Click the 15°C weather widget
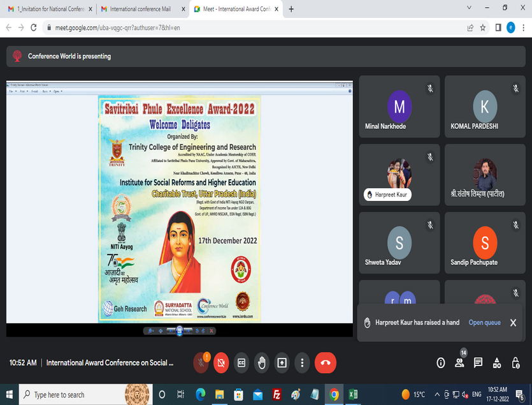This screenshot has width=532, height=405. click(x=413, y=394)
